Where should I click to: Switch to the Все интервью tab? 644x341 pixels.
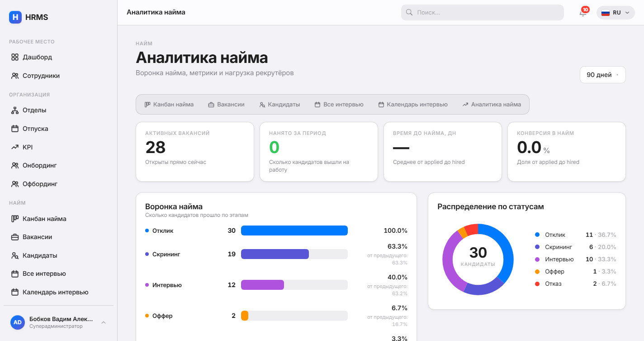[339, 105]
